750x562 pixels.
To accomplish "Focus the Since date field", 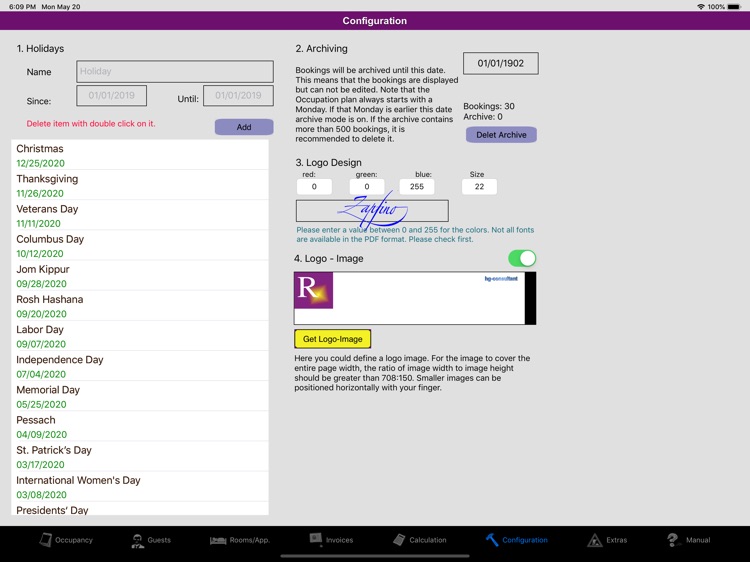I will (x=111, y=95).
